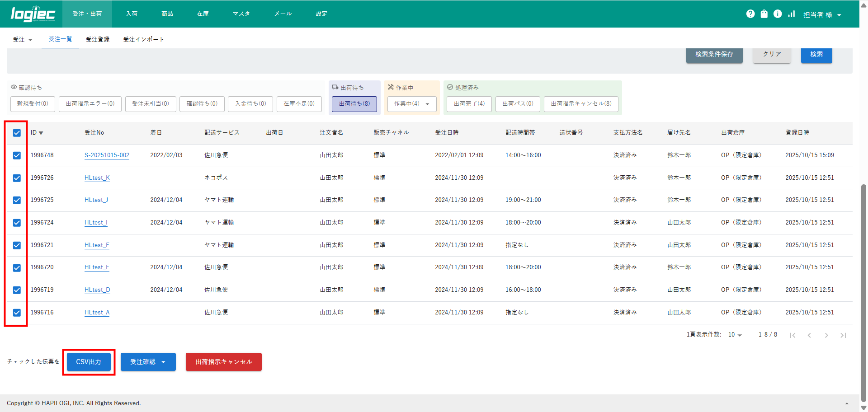Viewport: 868px width, 412px height.
Task: Click the information circle icon
Action: (x=778, y=14)
